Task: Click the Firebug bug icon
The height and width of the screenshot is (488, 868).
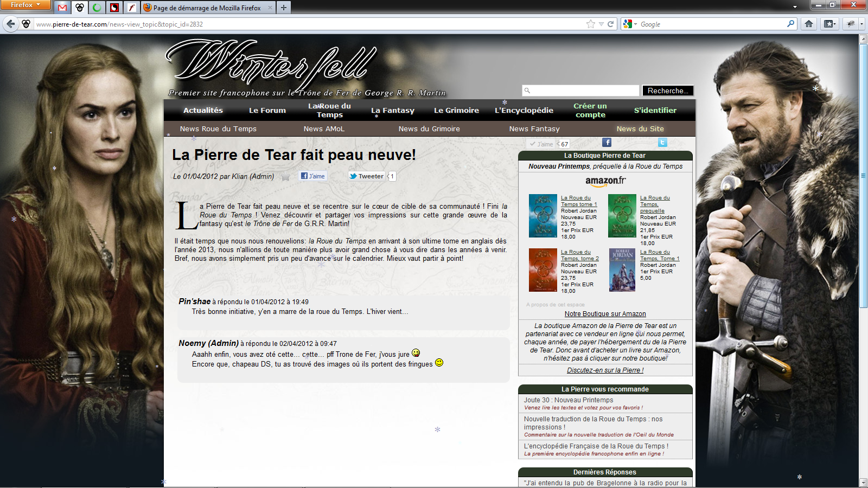Action: 851,24
